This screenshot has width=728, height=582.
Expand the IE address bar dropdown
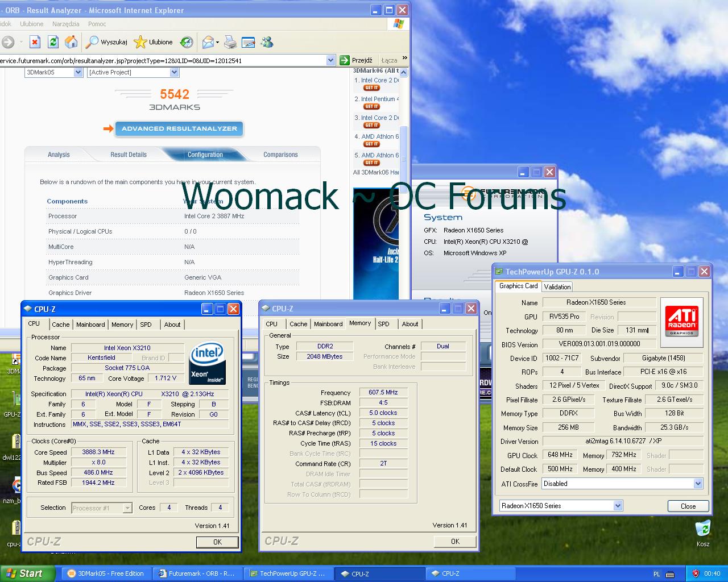[x=331, y=60]
